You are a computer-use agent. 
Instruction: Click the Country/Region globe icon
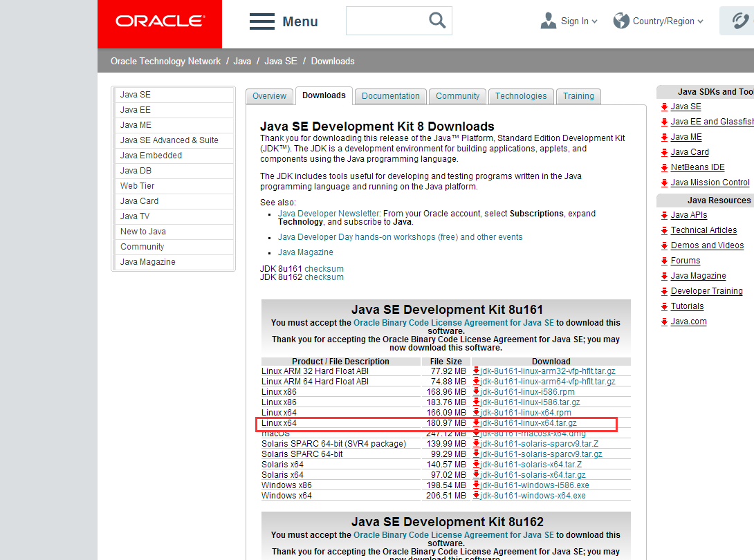620,21
